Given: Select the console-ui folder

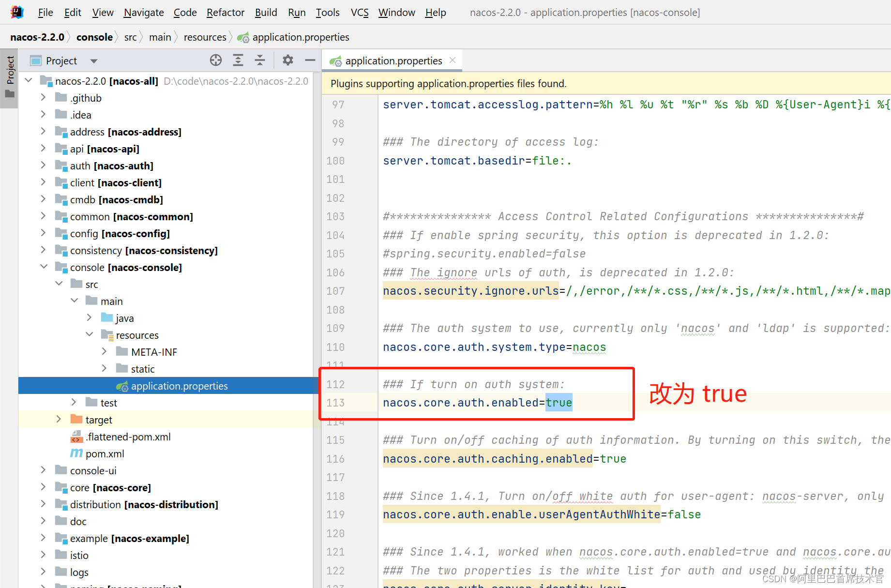Looking at the screenshot, I should (93, 470).
